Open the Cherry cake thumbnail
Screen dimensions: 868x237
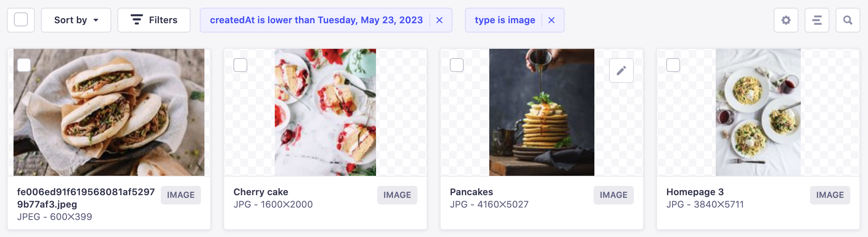[325, 112]
